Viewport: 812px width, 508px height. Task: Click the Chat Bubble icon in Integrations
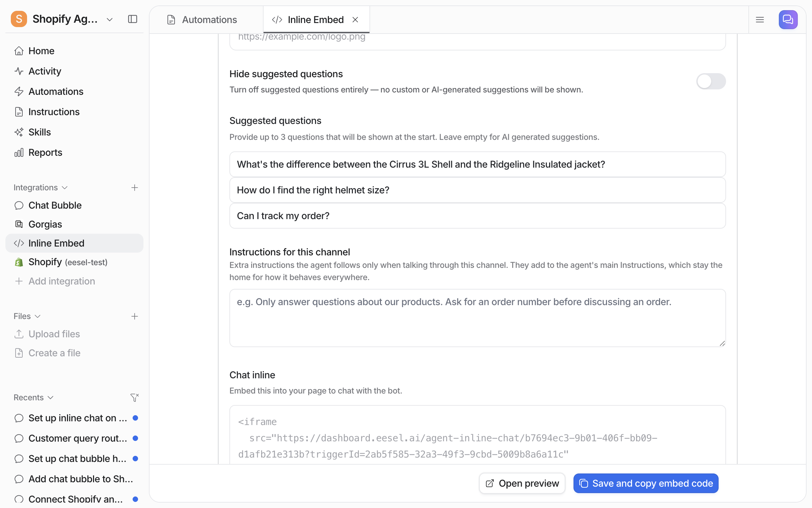[19, 205]
